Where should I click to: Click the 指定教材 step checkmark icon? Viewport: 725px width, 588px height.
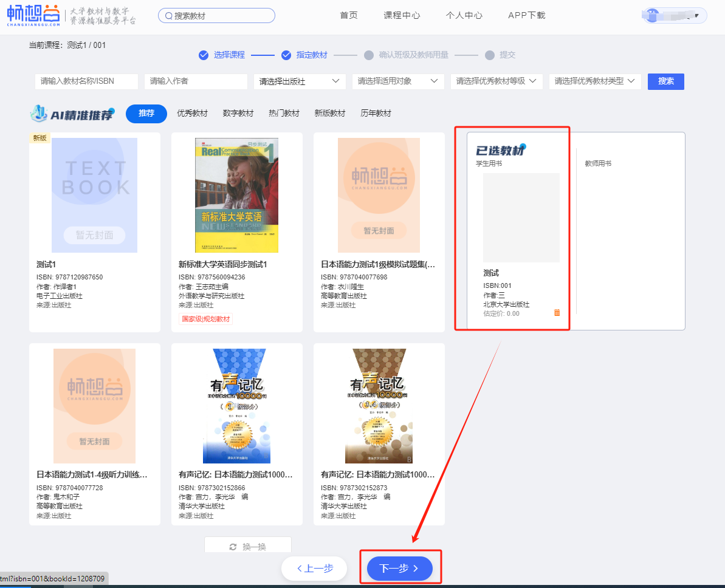pos(286,55)
